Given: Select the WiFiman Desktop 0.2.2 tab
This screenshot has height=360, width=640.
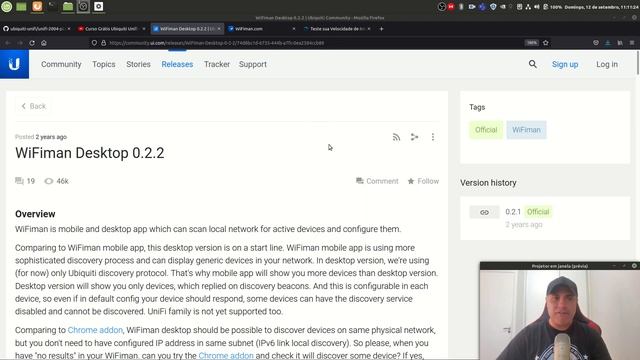Looking at the screenshot, I should [187, 29].
